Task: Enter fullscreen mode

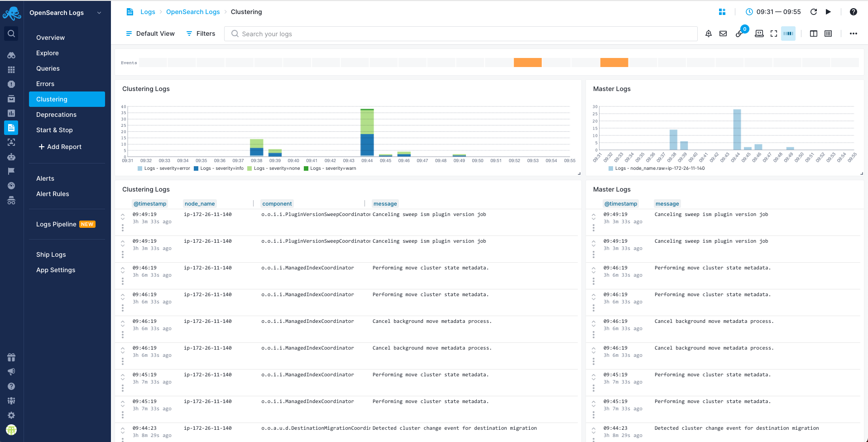Action: tap(774, 34)
